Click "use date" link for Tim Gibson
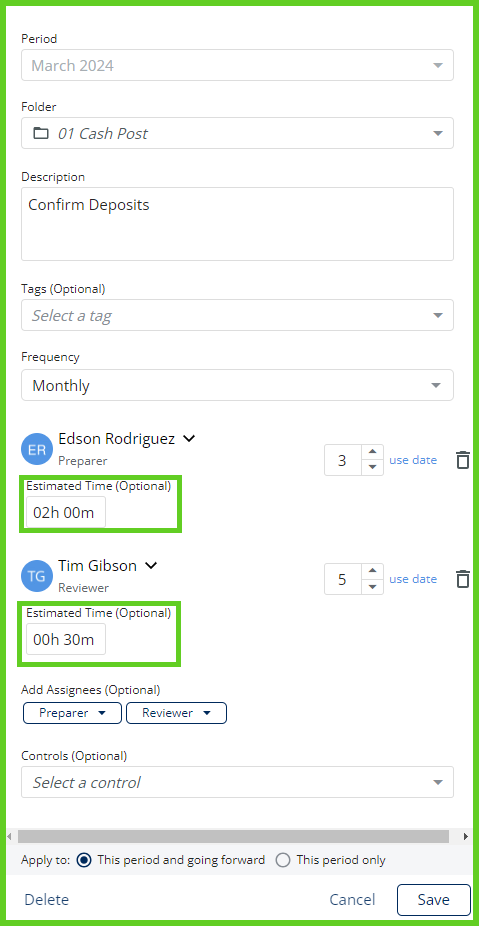This screenshot has width=479, height=926. (x=413, y=579)
